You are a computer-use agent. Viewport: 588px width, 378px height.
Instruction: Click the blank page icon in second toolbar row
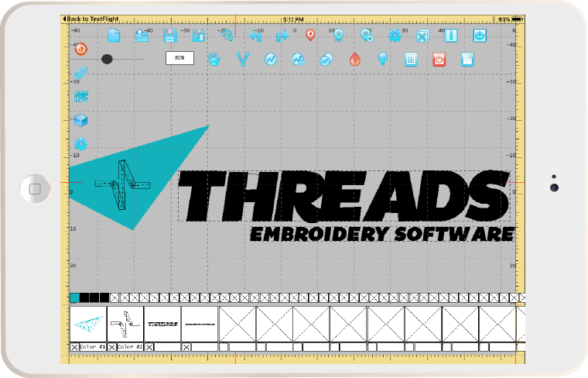pos(467,60)
